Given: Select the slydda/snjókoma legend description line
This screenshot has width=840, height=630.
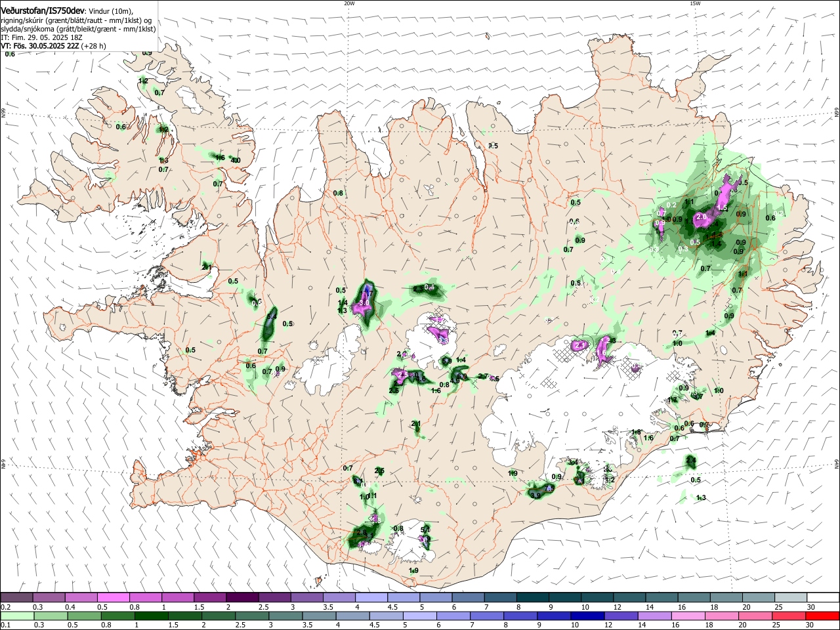Looking at the screenshot, I should pyautogui.click(x=79, y=29).
